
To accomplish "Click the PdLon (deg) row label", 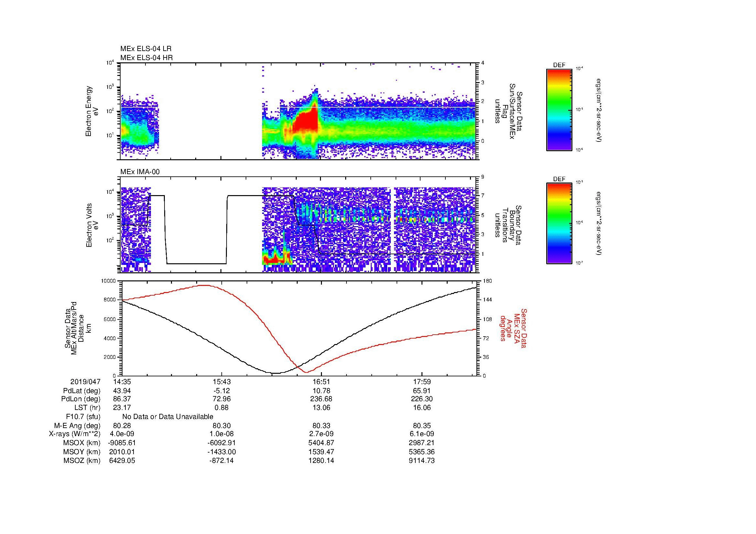I will click(81, 399).
